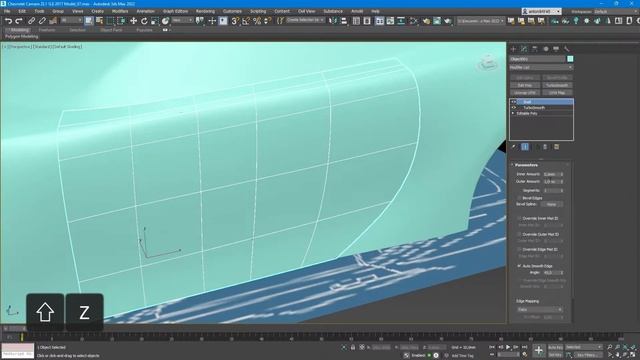This screenshot has height=360, width=640.
Task: Open the Scripting menu
Action: pyautogui.click(x=258, y=11)
